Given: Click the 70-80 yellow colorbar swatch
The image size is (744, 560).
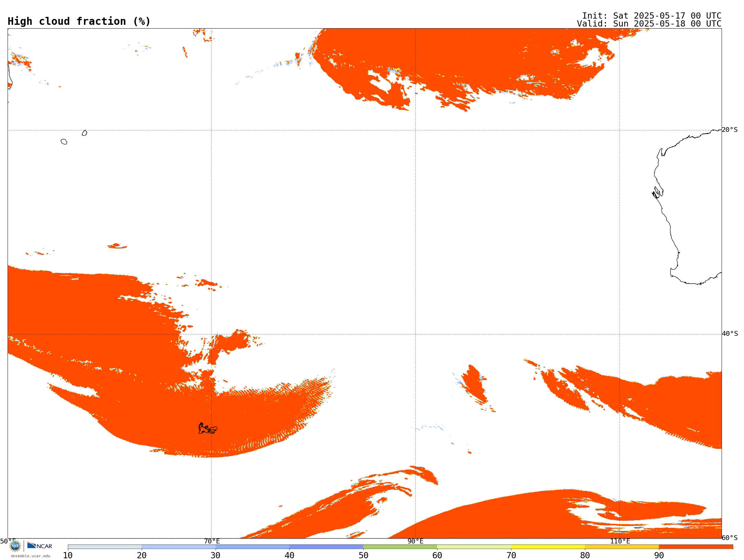Looking at the screenshot, I should pyautogui.click(x=548, y=547).
